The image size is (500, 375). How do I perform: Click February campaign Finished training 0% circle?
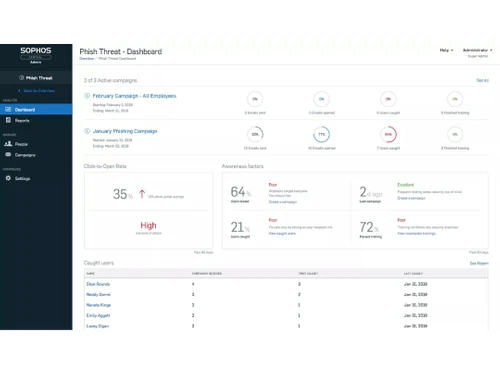tap(455, 99)
